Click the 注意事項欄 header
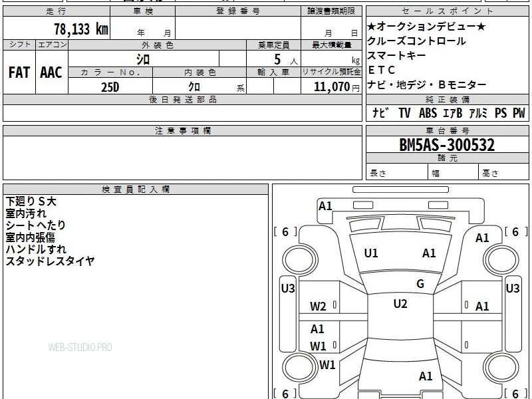The width and height of the screenshot is (532, 399). (x=182, y=130)
